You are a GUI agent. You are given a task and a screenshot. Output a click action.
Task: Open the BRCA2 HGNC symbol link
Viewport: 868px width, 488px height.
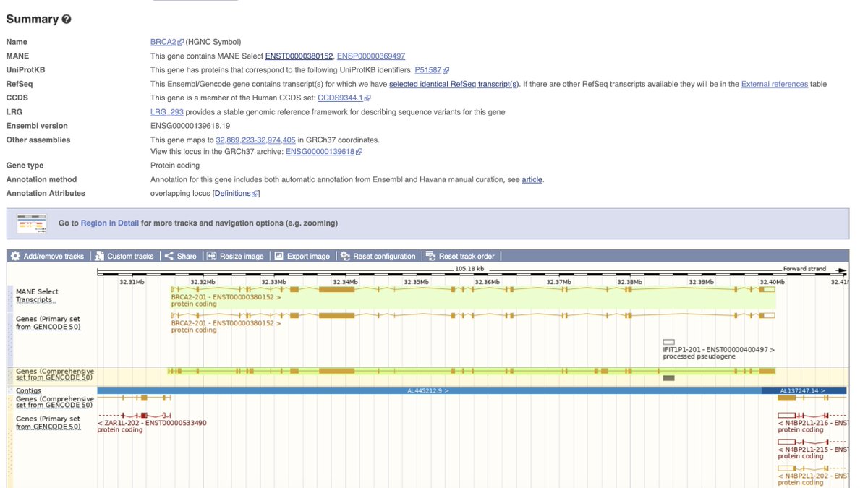163,42
